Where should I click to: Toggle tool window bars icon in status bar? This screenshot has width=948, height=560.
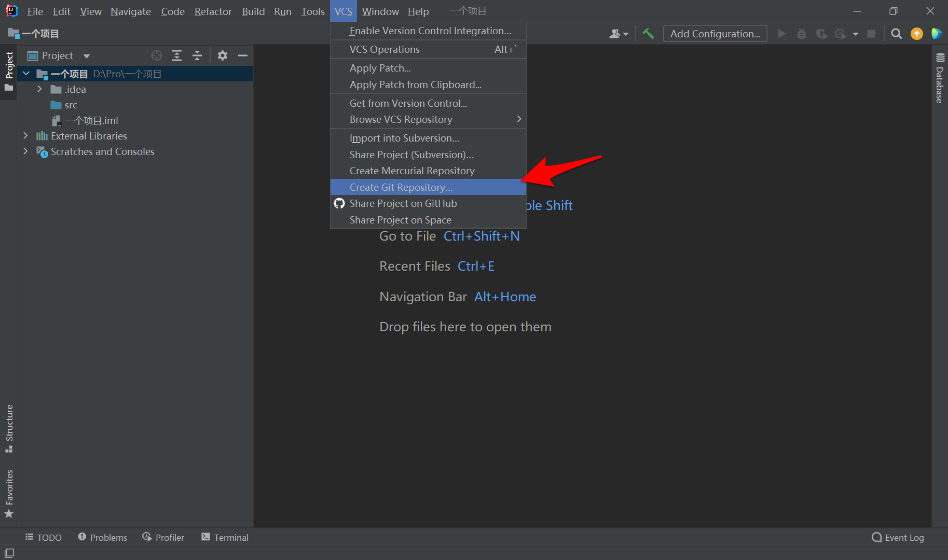point(9,553)
